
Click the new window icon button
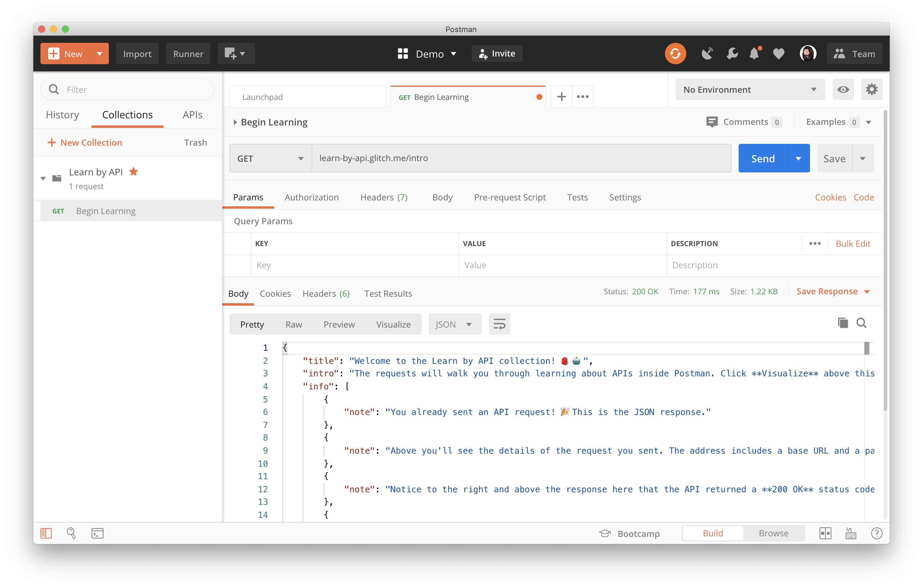click(236, 54)
